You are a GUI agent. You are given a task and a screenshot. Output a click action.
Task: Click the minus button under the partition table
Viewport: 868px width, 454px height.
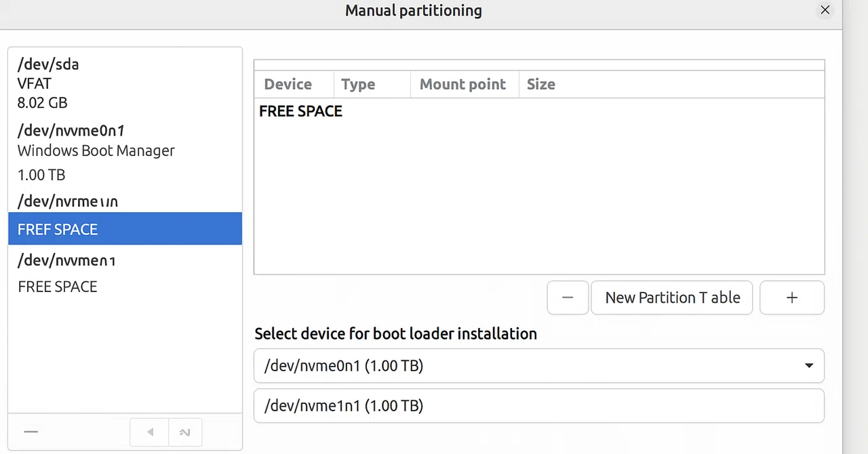pos(568,297)
